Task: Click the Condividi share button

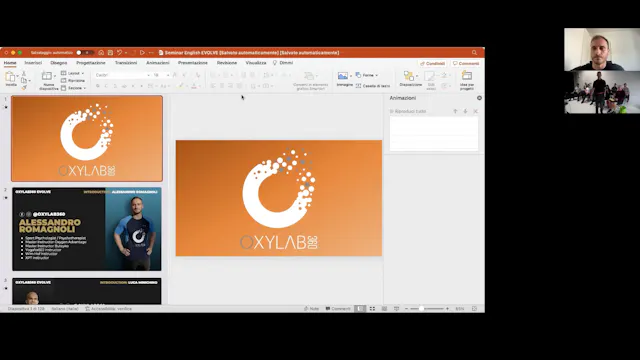Action: pyautogui.click(x=432, y=64)
